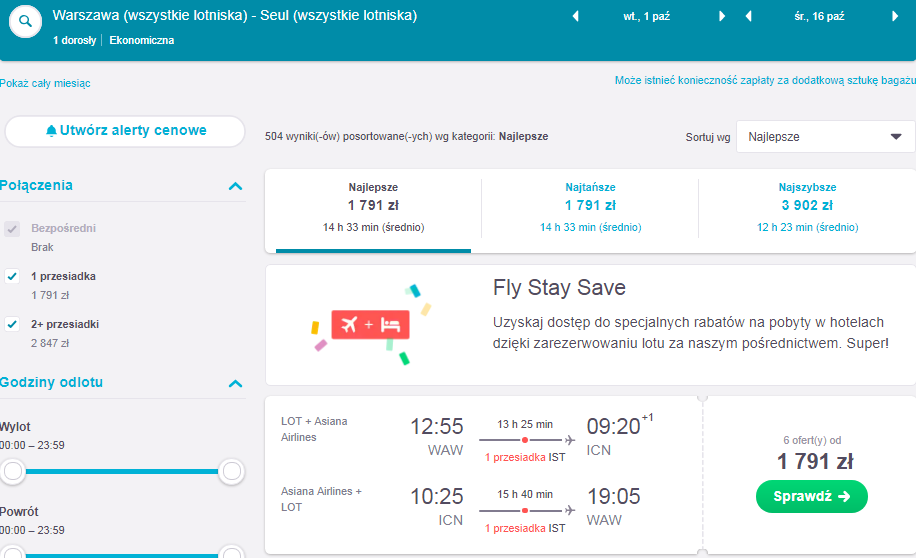Click the Utwórz alerty cenowe button
916x558 pixels.
tap(125, 131)
